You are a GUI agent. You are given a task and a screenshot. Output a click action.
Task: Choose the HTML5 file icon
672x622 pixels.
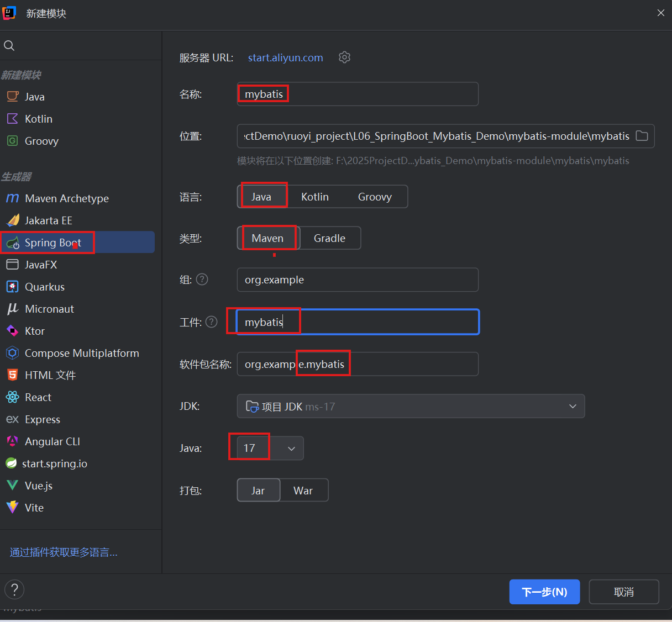[13, 375]
